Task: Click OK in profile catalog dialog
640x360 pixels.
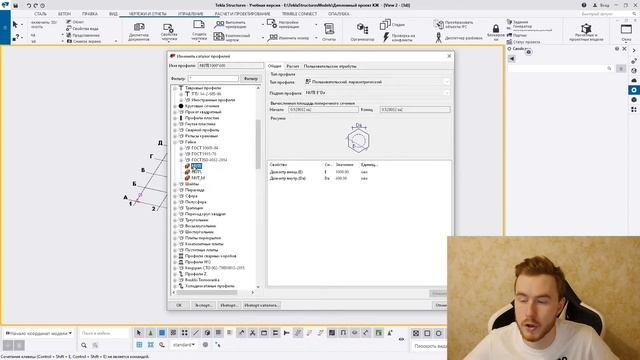Action: pos(179,305)
